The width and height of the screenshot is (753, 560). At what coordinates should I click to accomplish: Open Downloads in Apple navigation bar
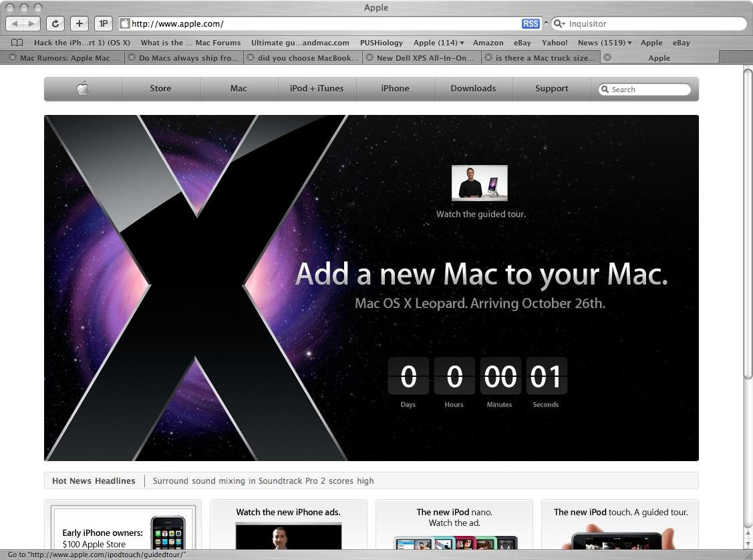coord(474,88)
